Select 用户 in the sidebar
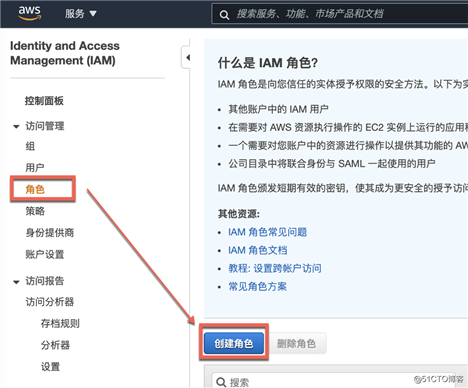468x388 pixels. 35,167
